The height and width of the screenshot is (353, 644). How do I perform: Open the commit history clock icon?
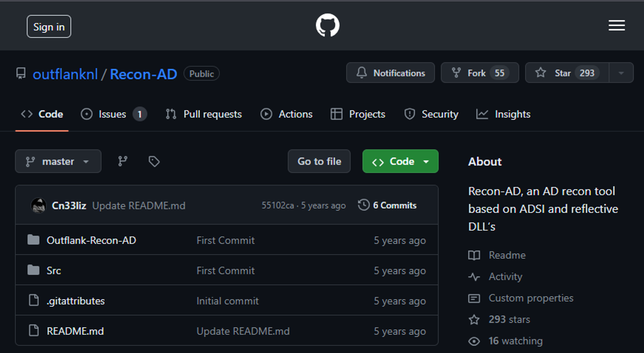[363, 205]
